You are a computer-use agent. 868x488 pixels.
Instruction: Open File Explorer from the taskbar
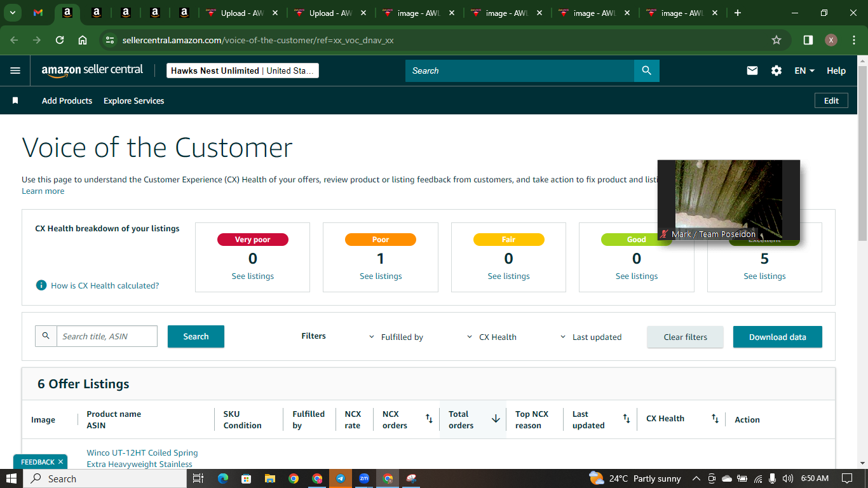[x=270, y=478]
